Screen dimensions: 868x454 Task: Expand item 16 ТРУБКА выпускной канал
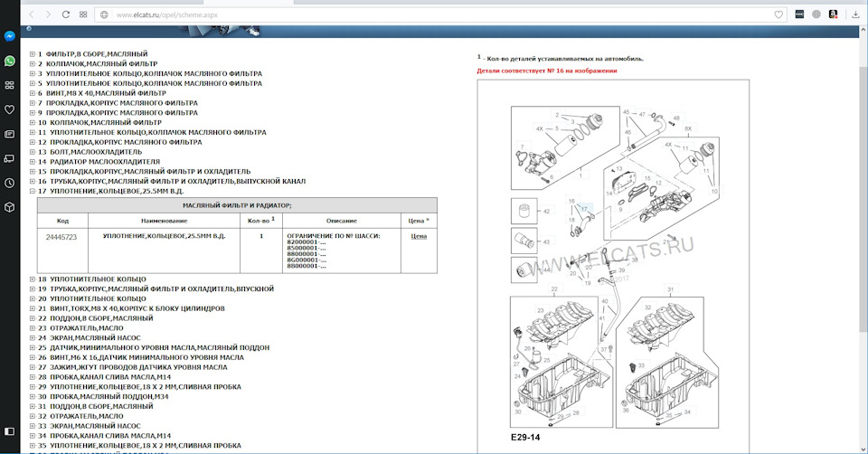[33, 181]
